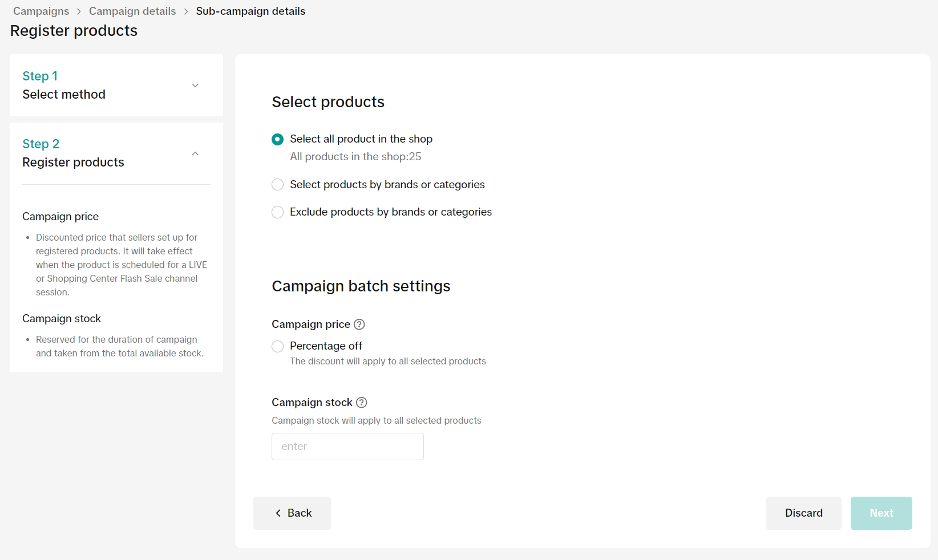The width and height of the screenshot is (938, 560).
Task: Click the Percentage off label text
Action: (326, 346)
